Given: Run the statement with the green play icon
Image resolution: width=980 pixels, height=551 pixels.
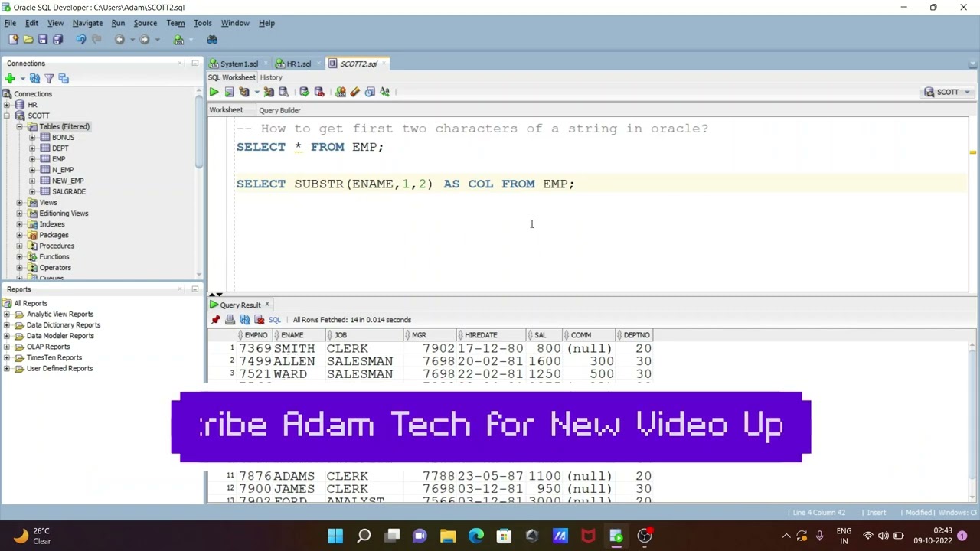Looking at the screenshot, I should 214,92.
